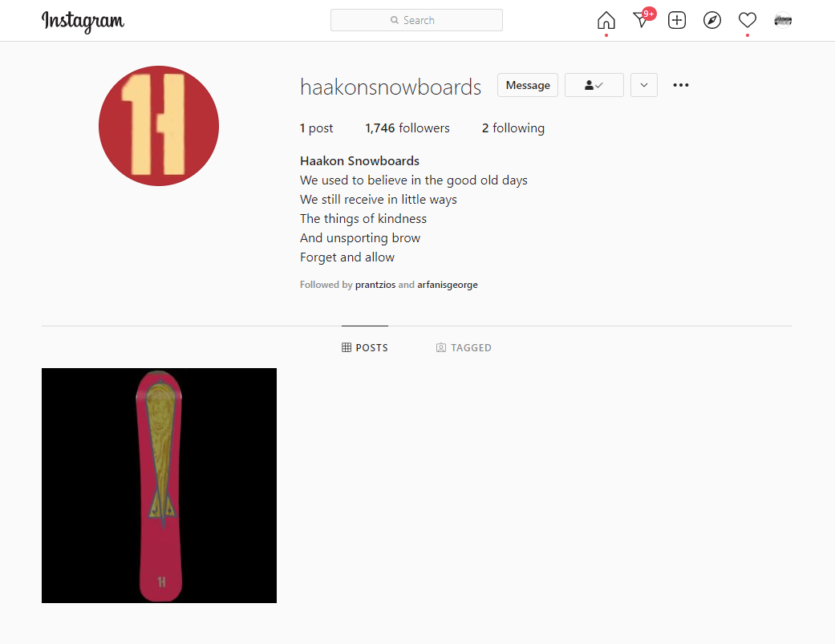The width and height of the screenshot is (835, 644).
Task: Go to the Instagram home feed icon
Action: tap(606, 20)
